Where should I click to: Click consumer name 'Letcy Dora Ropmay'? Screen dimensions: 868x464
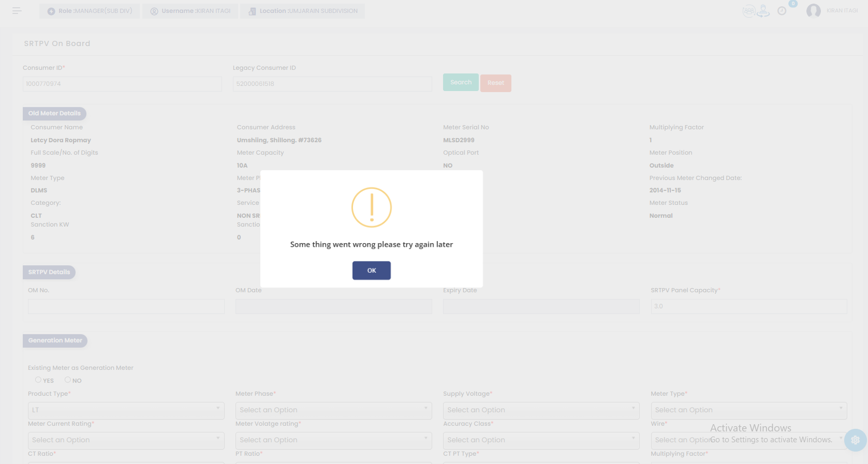tap(61, 140)
